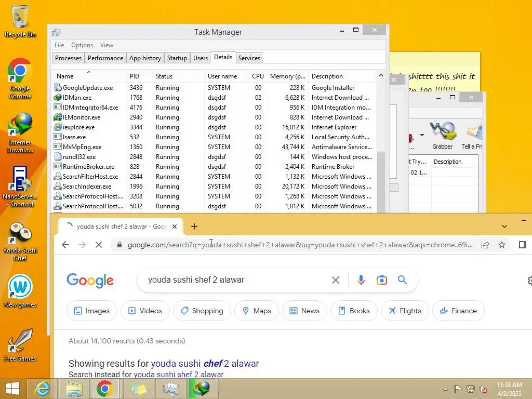Image resolution: width=532 pixels, height=399 pixels.
Task: Select the MsMpEng.exe process row
Action: (x=214, y=147)
